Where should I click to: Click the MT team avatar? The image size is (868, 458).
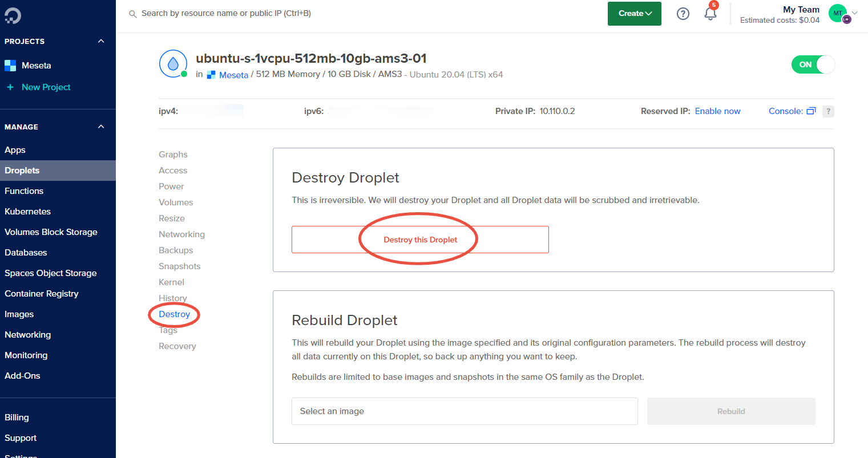tap(838, 13)
